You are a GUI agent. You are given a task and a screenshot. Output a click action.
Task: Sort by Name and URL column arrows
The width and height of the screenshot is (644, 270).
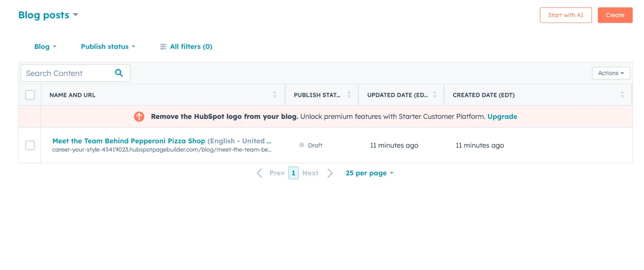[274, 94]
